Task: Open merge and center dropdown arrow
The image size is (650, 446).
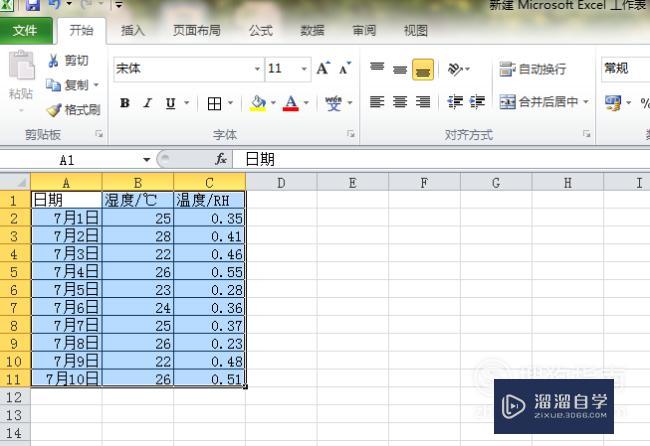Action: click(586, 102)
